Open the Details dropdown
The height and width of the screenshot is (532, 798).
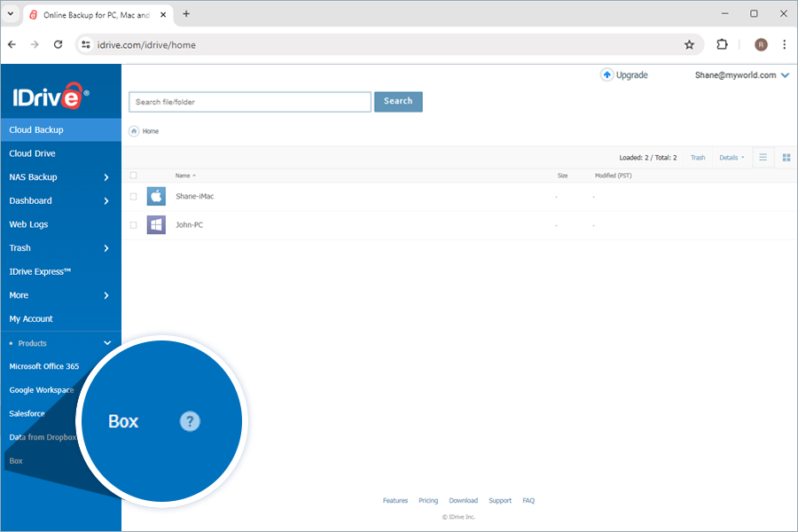pyautogui.click(x=731, y=157)
